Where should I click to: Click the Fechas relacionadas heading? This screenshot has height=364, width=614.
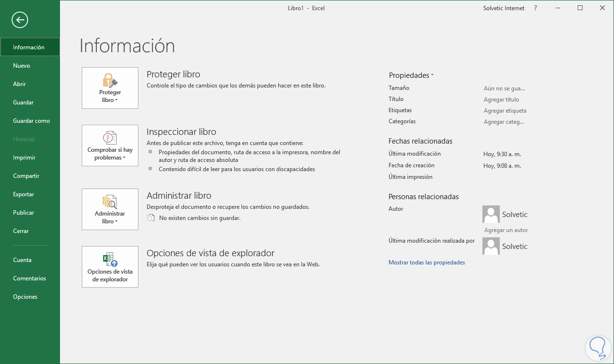[x=420, y=141]
